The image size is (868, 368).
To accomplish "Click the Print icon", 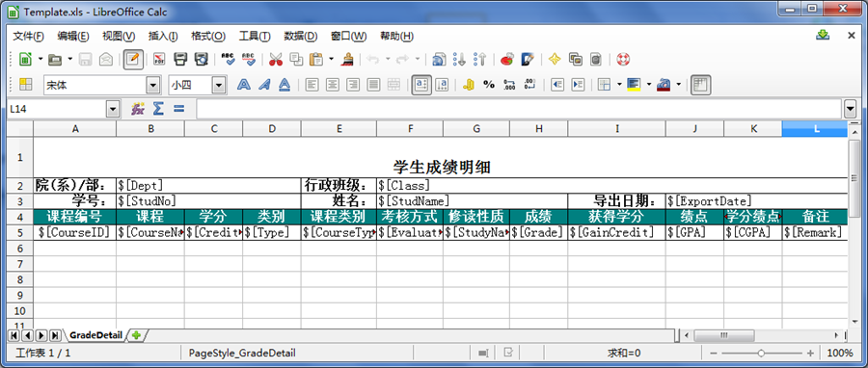I will pos(180,59).
